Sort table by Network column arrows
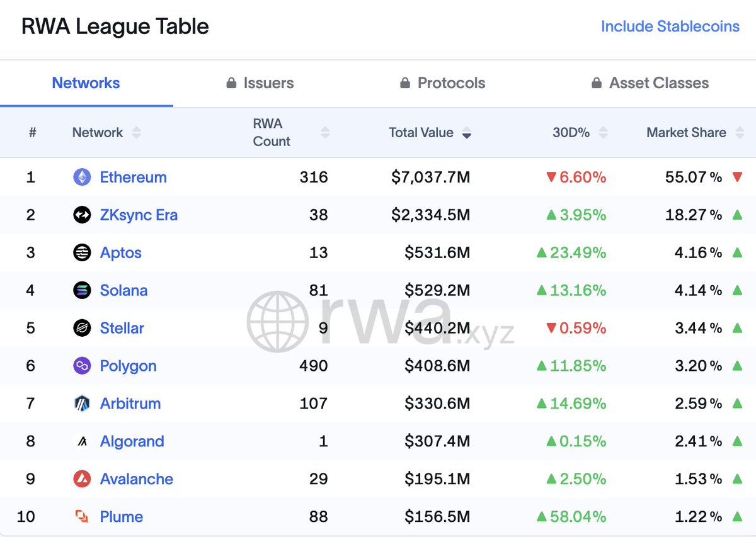The image size is (756, 537). click(x=136, y=133)
